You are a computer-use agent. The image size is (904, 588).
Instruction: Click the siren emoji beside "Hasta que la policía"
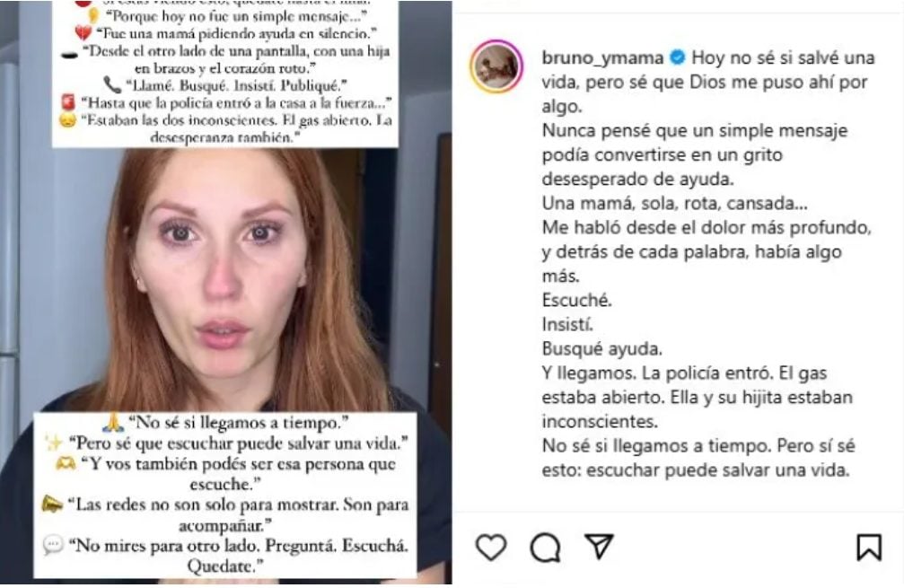68,102
